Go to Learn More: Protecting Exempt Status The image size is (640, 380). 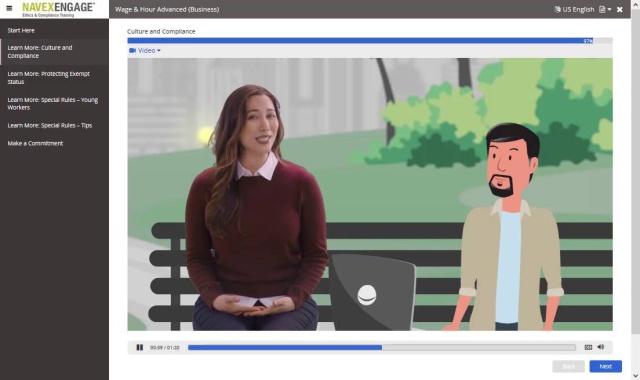(x=54, y=78)
